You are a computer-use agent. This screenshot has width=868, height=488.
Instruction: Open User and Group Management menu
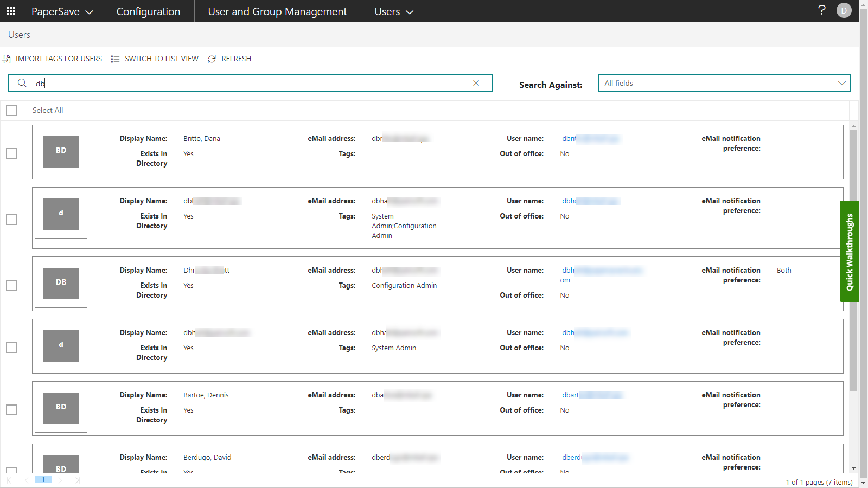(x=277, y=11)
